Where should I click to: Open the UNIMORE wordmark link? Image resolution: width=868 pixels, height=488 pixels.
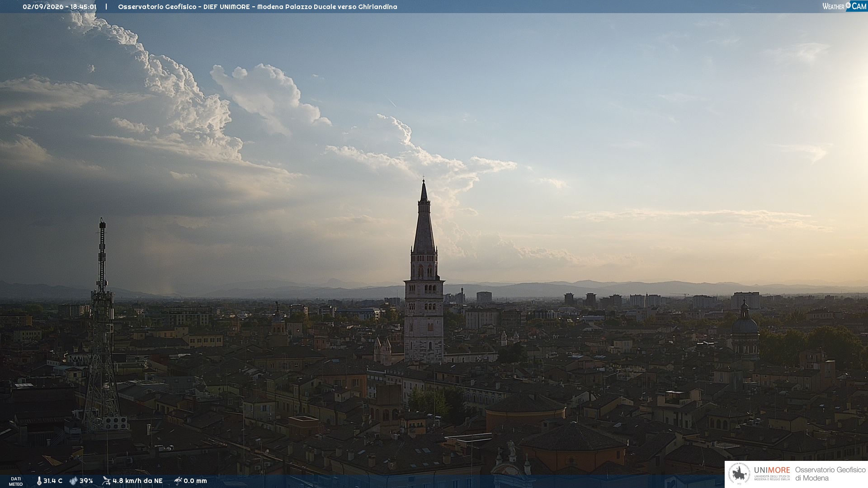(x=772, y=470)
